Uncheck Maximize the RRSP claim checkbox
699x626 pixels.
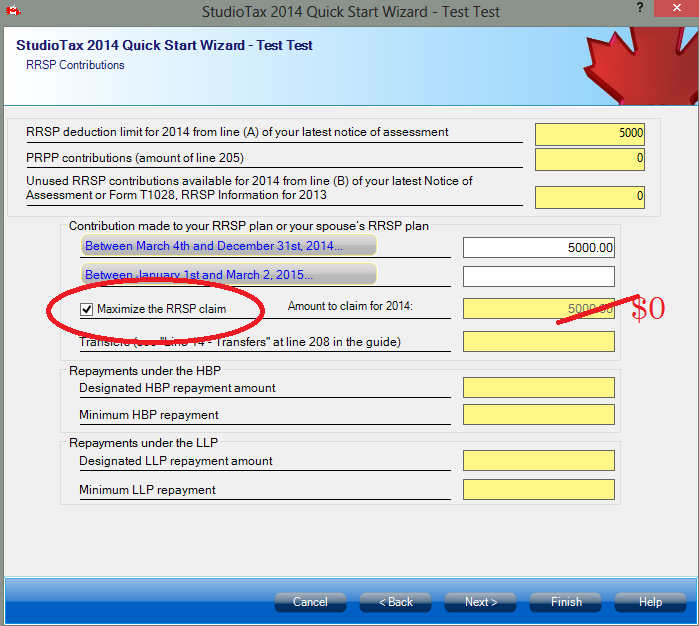pyautogui.click(x=86, y=309)
